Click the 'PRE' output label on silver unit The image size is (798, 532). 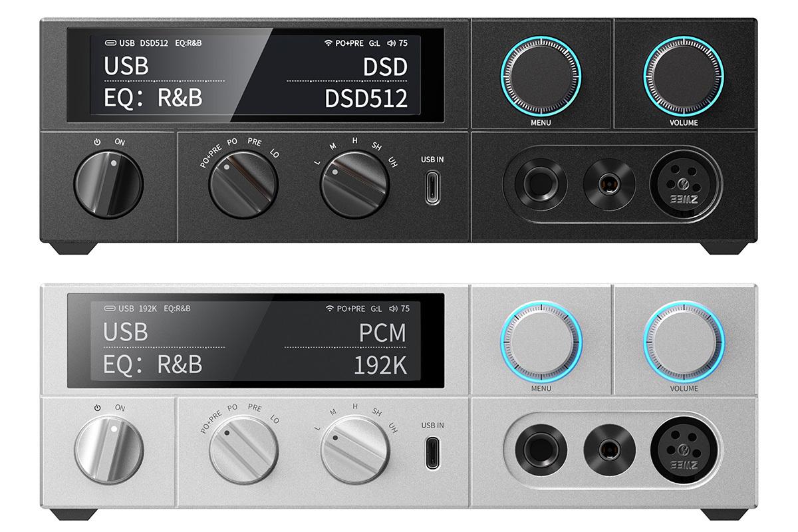point(254,407)
